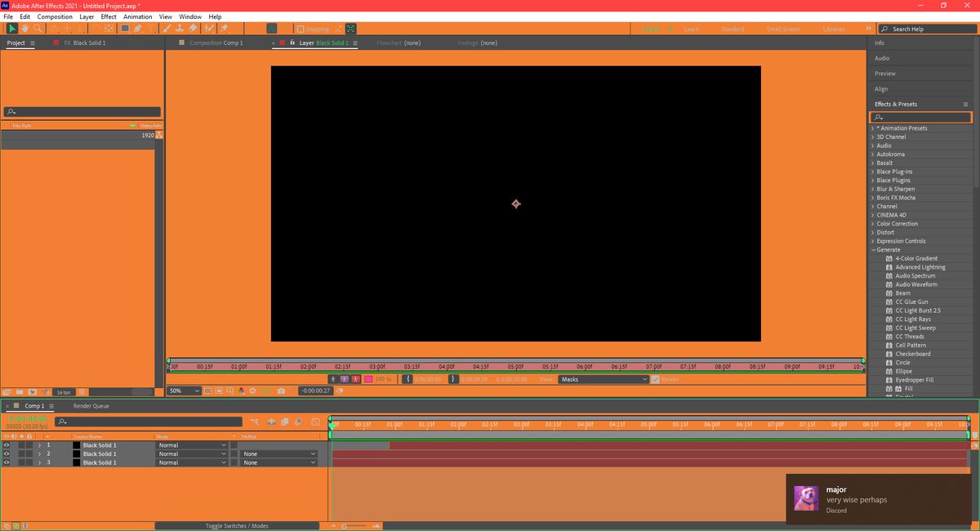Screen dimensions: 980x531
Task: Click the After Effects app logo in the title bar
Action: (6, 6)
